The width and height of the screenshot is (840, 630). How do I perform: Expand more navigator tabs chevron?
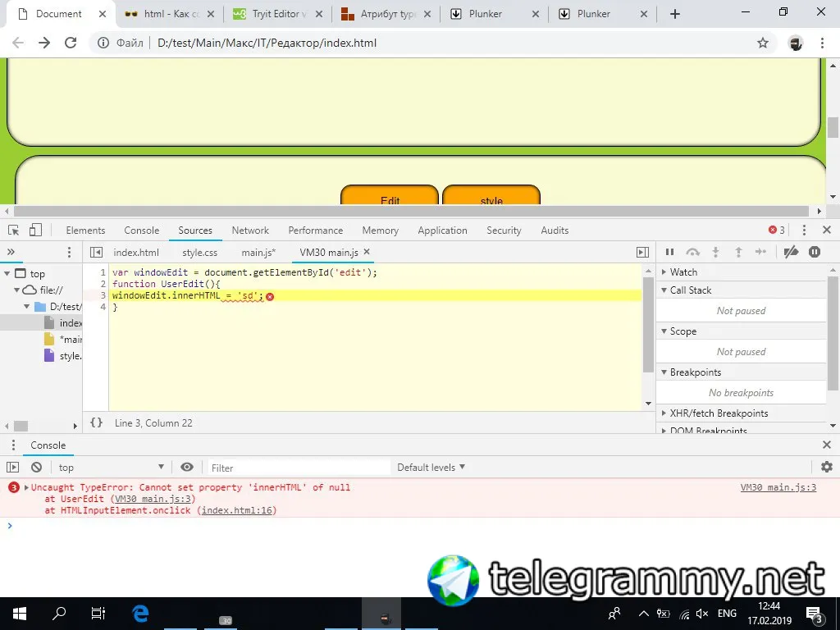11,253
